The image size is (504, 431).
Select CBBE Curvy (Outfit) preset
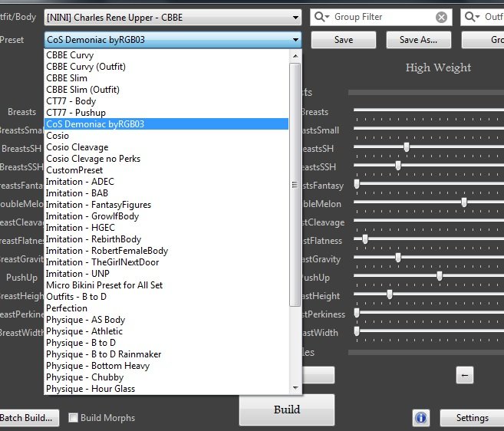click(x=166, y=67)
